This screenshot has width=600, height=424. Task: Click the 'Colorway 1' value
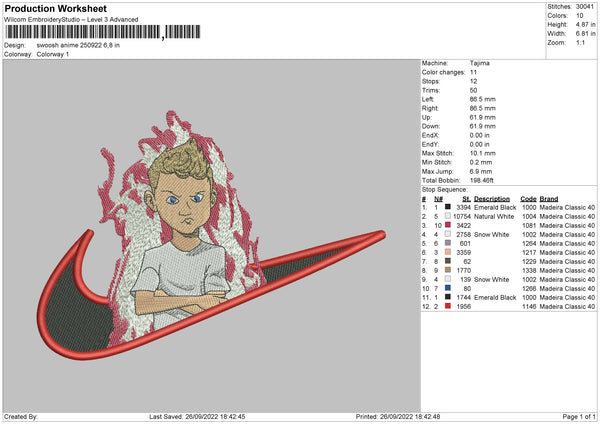pos(53,54)
